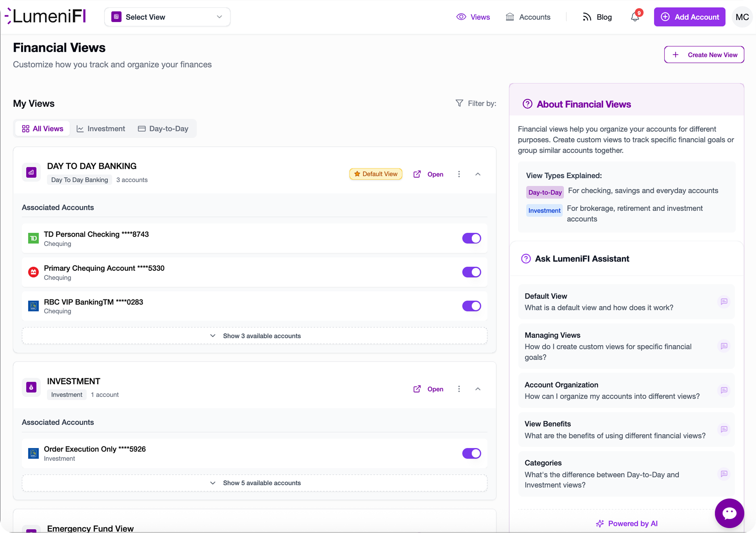Open the Select View dropdown
This screenshot has width=756, height=533.
[x=167, y=17]
